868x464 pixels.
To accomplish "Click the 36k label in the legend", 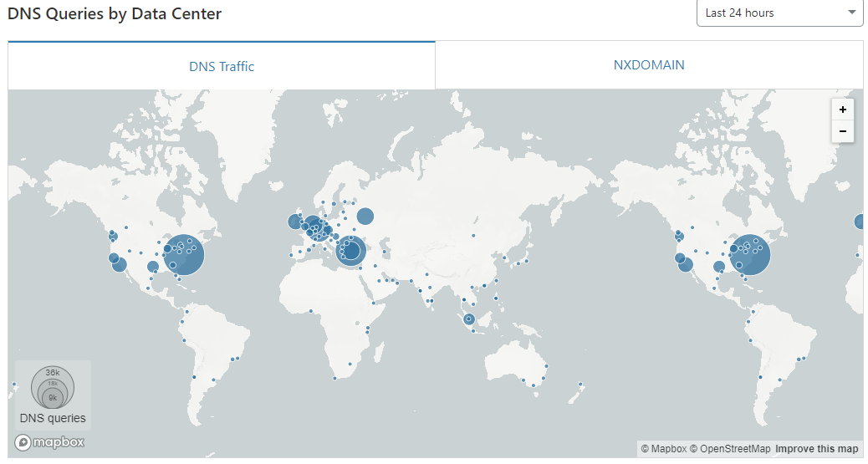I will (53, 373).
